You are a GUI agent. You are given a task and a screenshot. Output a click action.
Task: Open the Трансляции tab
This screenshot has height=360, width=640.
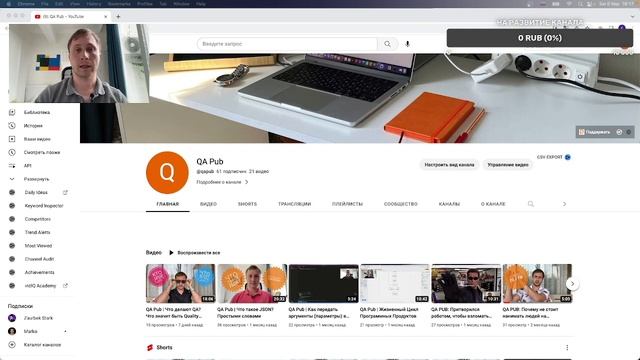click(294, 204)
